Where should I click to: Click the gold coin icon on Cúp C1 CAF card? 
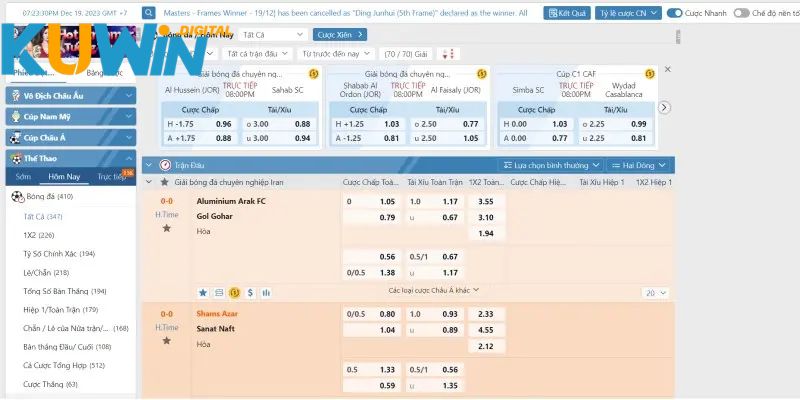point(649,74)
